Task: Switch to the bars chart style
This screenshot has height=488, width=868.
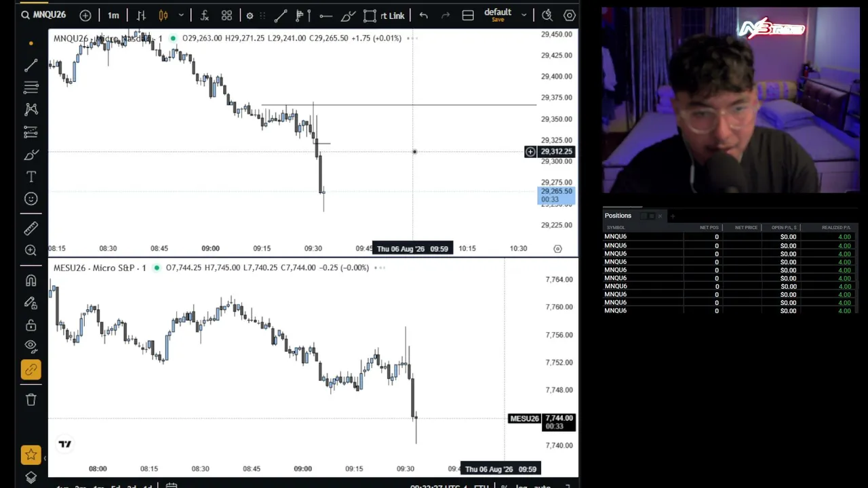Action: [141, 15]
